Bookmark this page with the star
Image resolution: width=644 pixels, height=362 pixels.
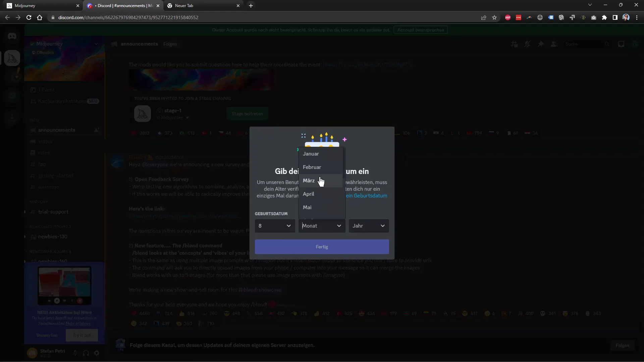pos(494,17)
